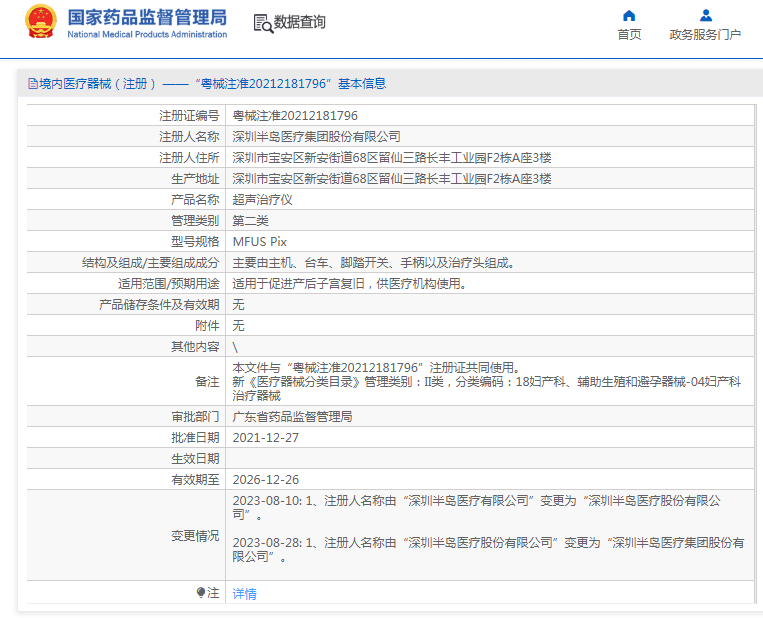Go to 首页 via house icon
Viewport: 763px width, 618px height.
629,16
